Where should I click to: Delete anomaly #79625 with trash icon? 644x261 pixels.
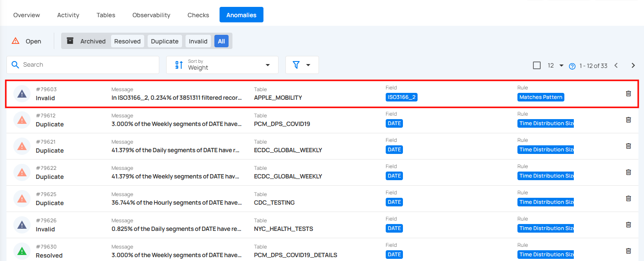(x=628, y=198)
